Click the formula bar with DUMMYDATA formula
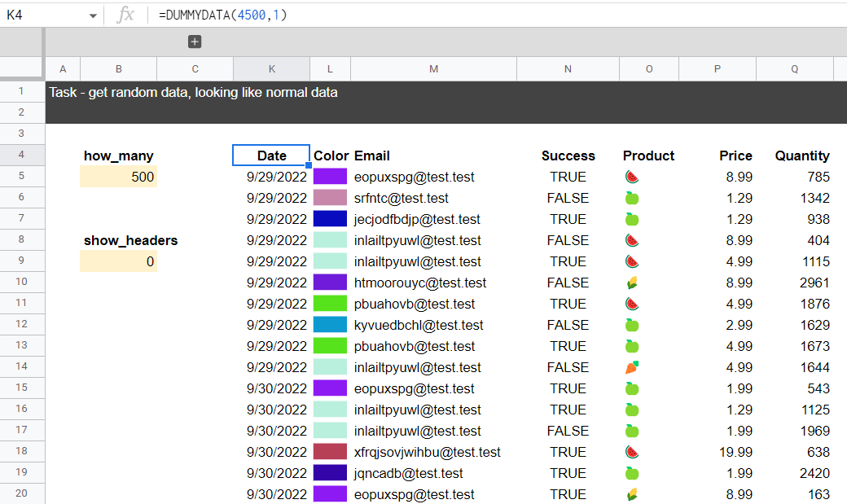 pos(497,15)
